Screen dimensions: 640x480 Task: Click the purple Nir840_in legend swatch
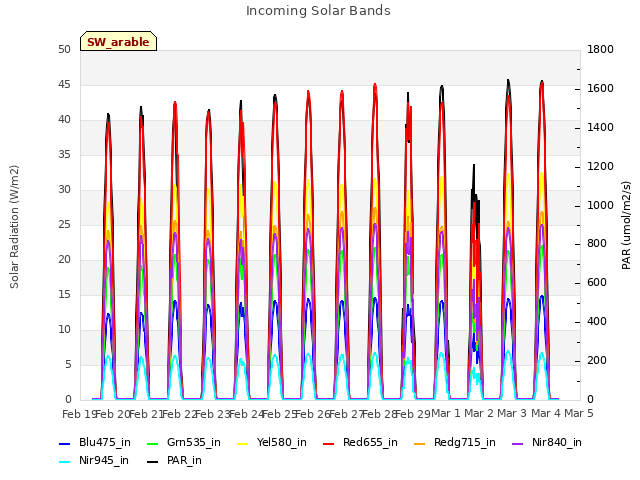(x=518, y=444)
